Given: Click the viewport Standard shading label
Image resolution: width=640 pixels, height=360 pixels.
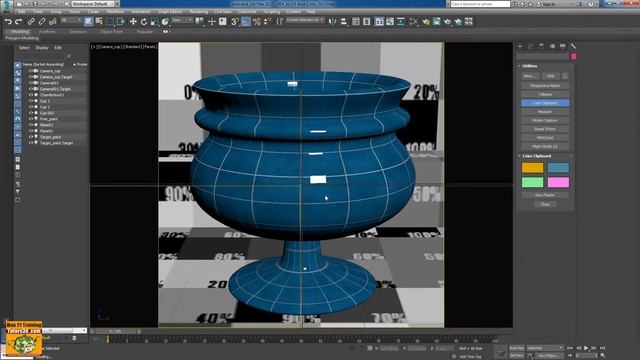Looking at the screenshot, I should [x=132, y=47].
